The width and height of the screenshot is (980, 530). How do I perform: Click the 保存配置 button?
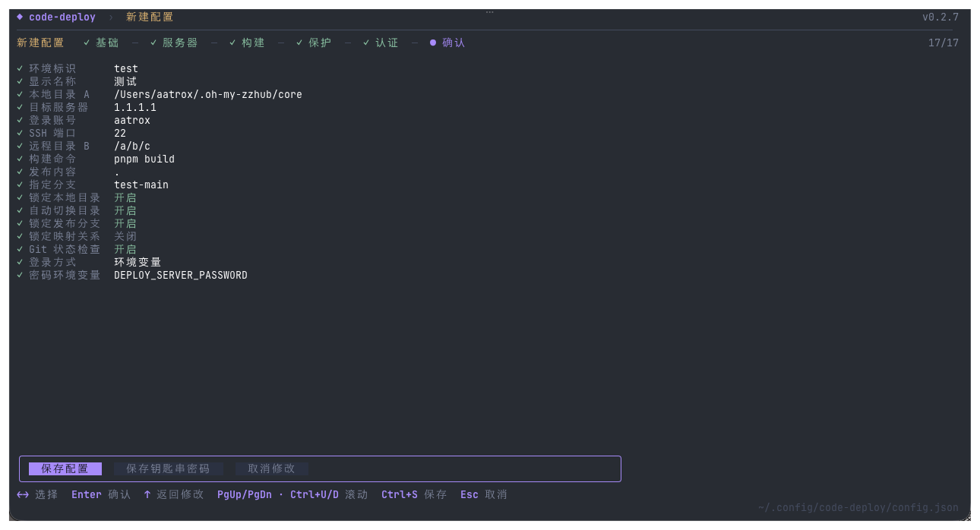(x=65, y=468)
